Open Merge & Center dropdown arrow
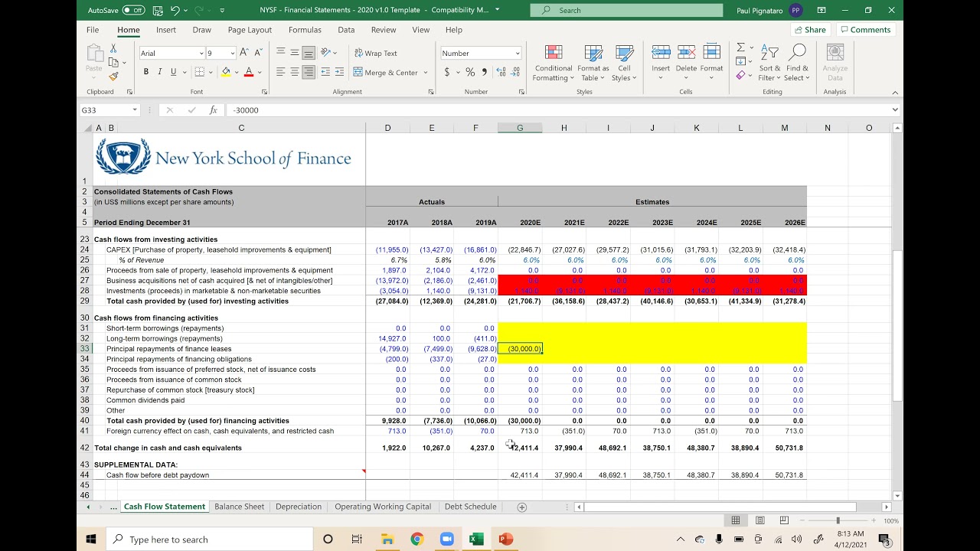 click(x=426, y=73)
